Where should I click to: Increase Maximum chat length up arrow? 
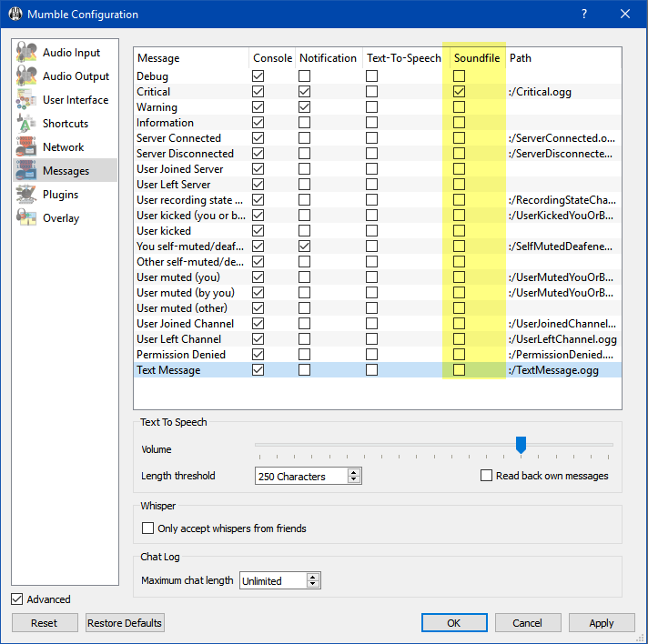pos(313,577)
